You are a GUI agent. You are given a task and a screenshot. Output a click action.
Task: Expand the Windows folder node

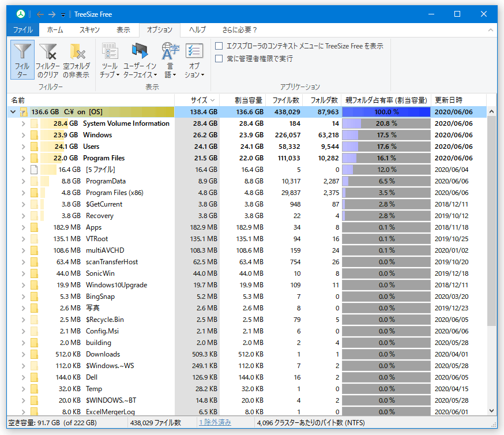point(23,135)
